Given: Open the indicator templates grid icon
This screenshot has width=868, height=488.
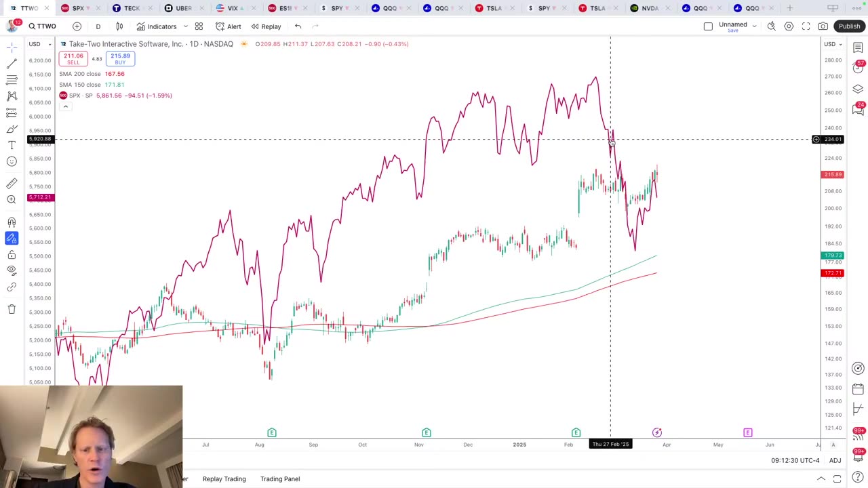Looking at the screenshot, I should pos(199,26).
